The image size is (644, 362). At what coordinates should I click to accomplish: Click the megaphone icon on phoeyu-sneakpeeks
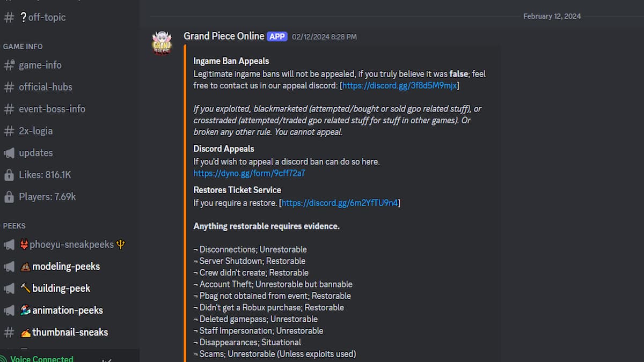[9, 245]
